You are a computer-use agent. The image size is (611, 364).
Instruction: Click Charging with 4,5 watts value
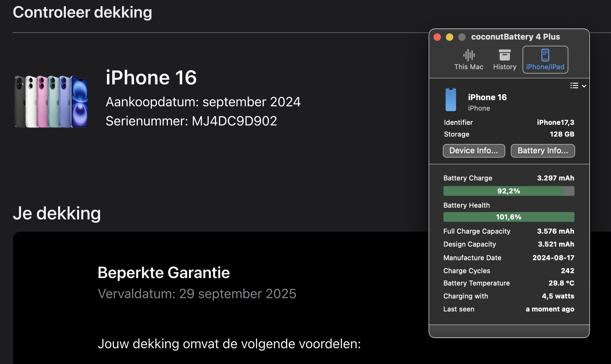(558, 296)
